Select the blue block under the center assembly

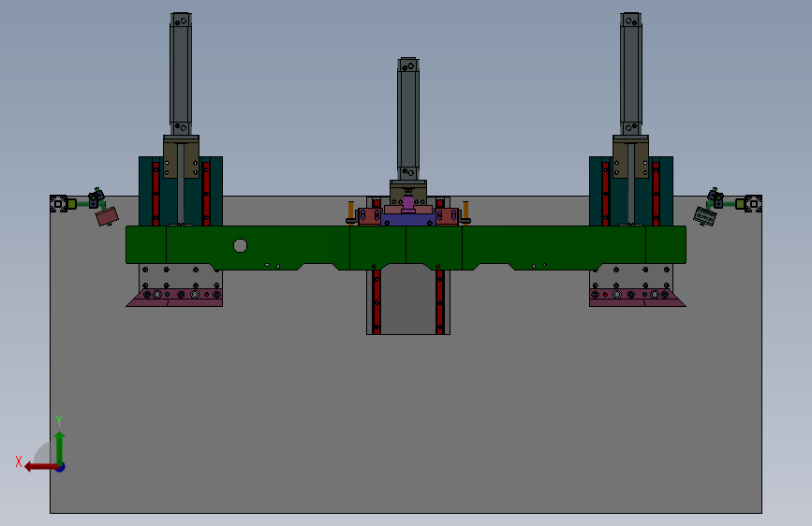click(x=408, y=220)
